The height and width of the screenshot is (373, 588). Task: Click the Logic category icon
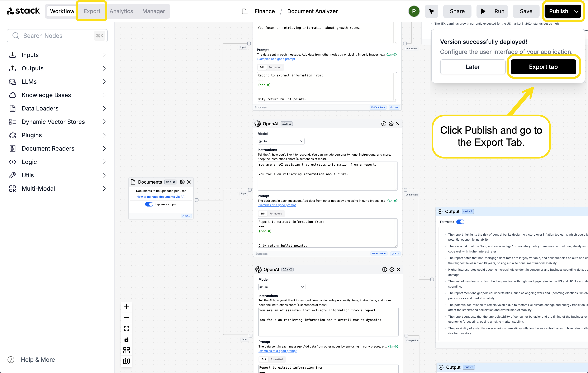13,162
